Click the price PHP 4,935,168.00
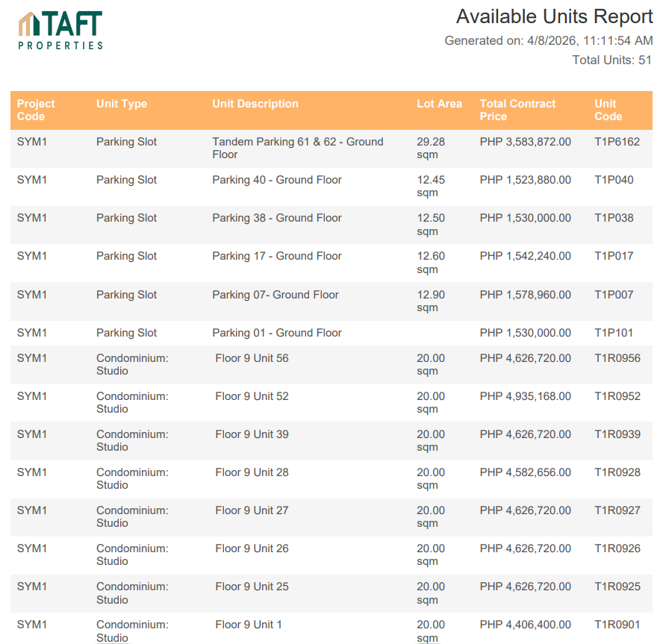669x644 pixels. [x=525, y=396]
